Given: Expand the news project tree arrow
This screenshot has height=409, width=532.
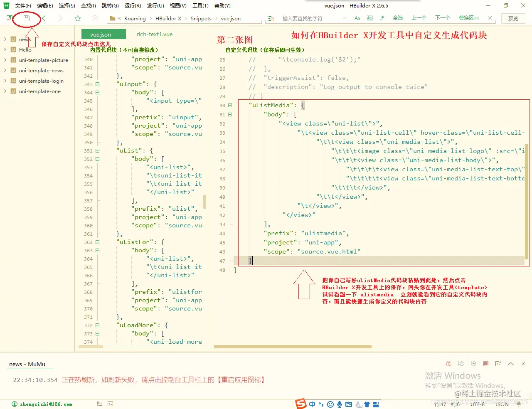Looking at the screenshot, I should tap(5, 39).
